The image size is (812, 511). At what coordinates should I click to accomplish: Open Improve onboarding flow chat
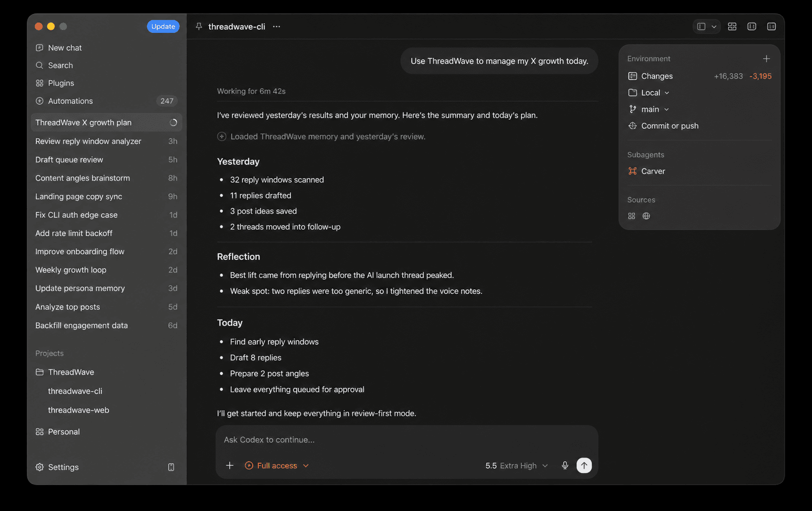point(106,252)
